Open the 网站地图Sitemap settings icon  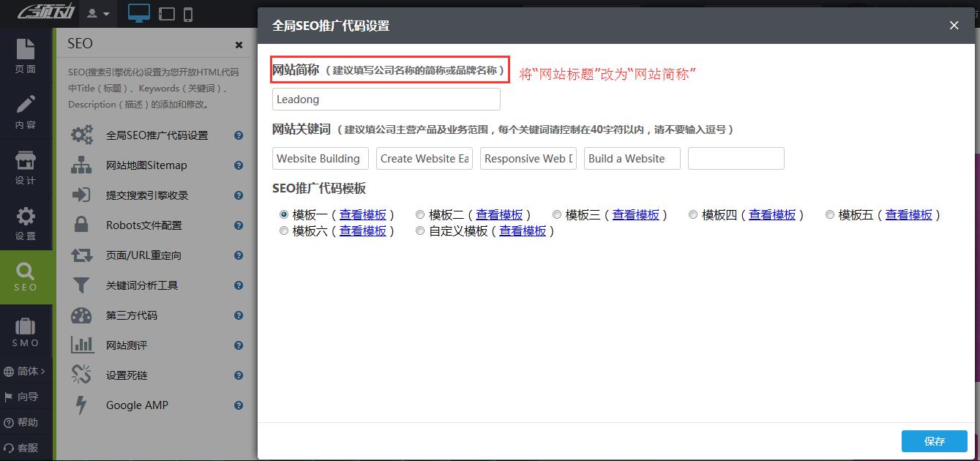click(x=81, y=165)
